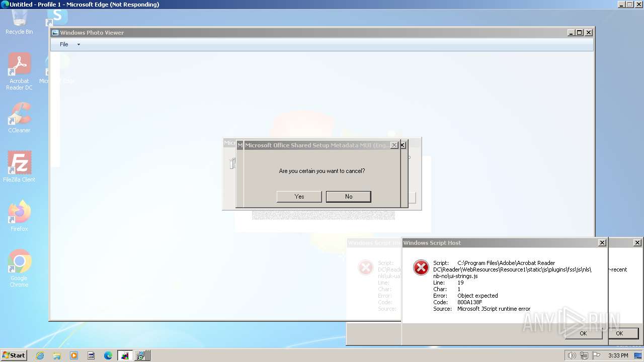Close the Microsoft Office Setup confirmation dialog
Viewport: 644px width, 362px height.
(394, 145)
